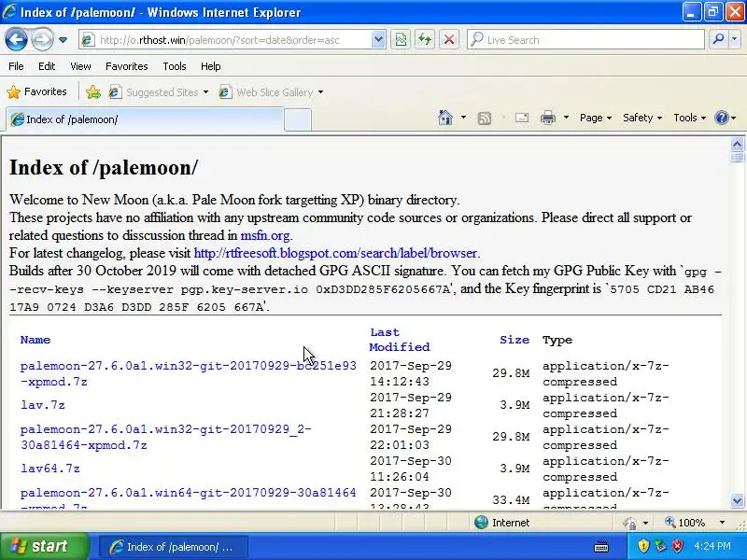Download palemoon win32 bc251e93 xpmod.7z file

click(x=189, y=373)
